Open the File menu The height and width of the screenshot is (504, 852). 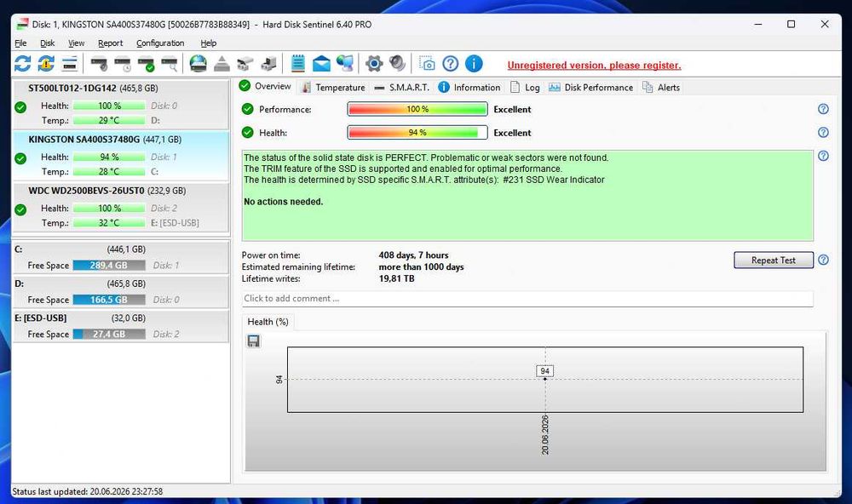pos(20,43)
